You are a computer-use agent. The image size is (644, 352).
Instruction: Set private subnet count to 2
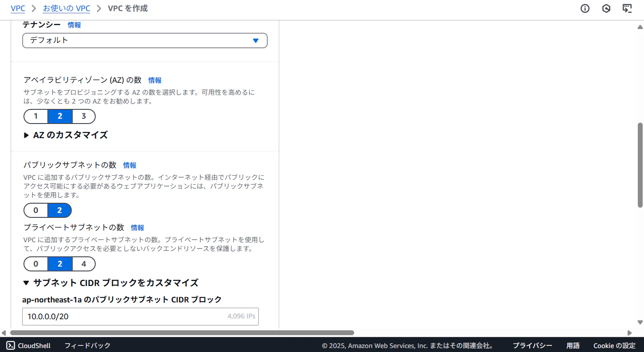click(x=60, y=264)
